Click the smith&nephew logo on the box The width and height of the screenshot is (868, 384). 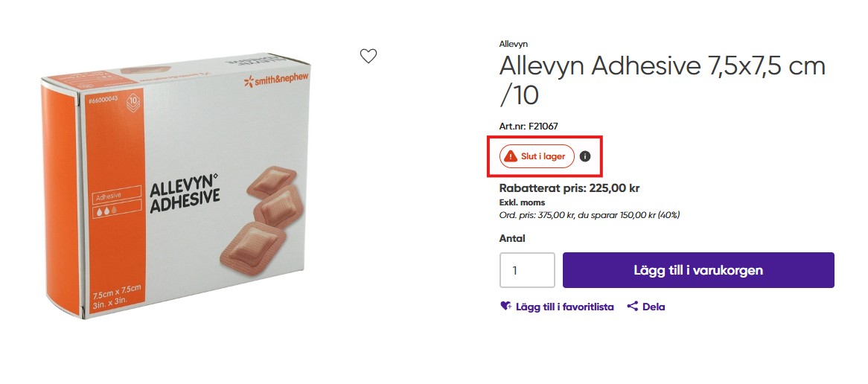click(x=276, y=81)
